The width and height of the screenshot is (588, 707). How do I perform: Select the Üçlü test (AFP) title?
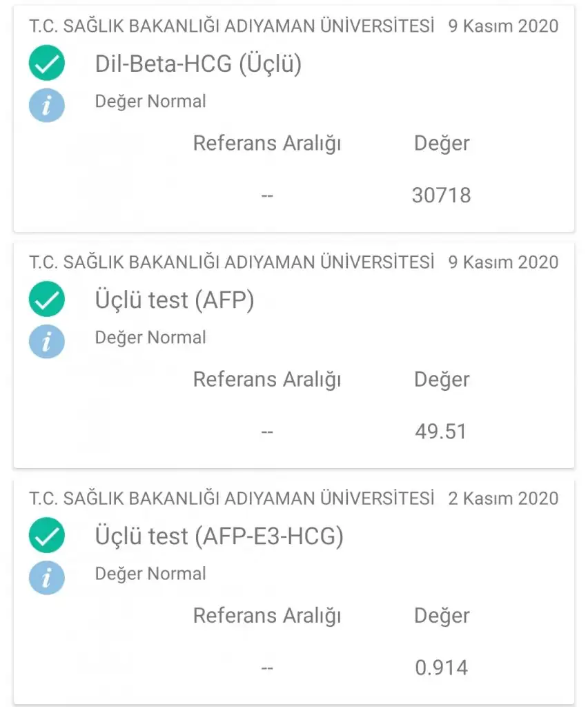(x=175, y=300)
